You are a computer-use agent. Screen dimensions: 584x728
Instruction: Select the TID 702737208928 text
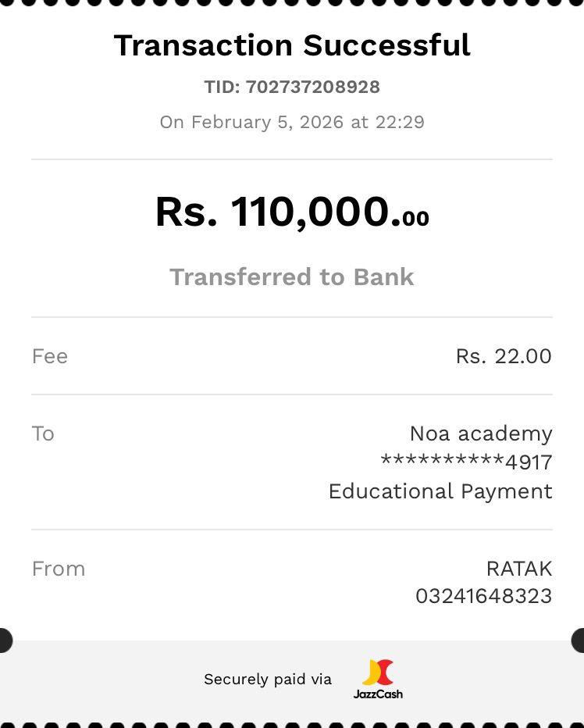click(x=292, y=87)
